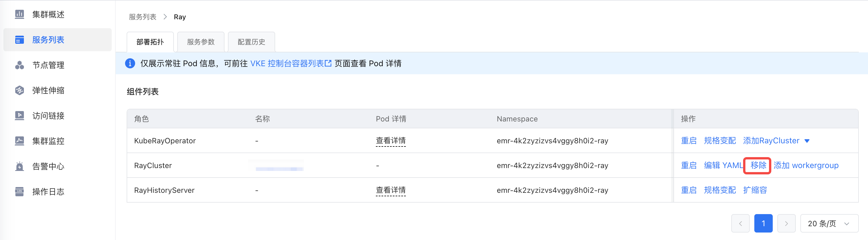Click 编辑 YAML for RayCluster
The image size is (868, 240).
723,165
